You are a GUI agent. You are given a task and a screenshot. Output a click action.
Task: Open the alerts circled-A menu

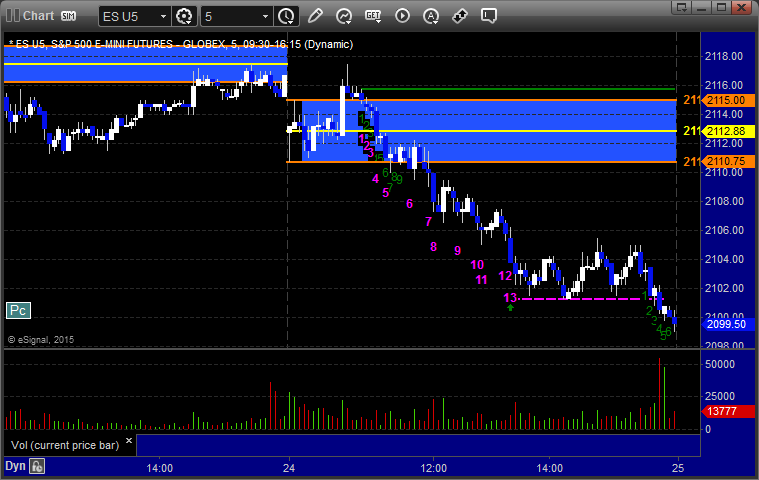(x=431, y=16)
